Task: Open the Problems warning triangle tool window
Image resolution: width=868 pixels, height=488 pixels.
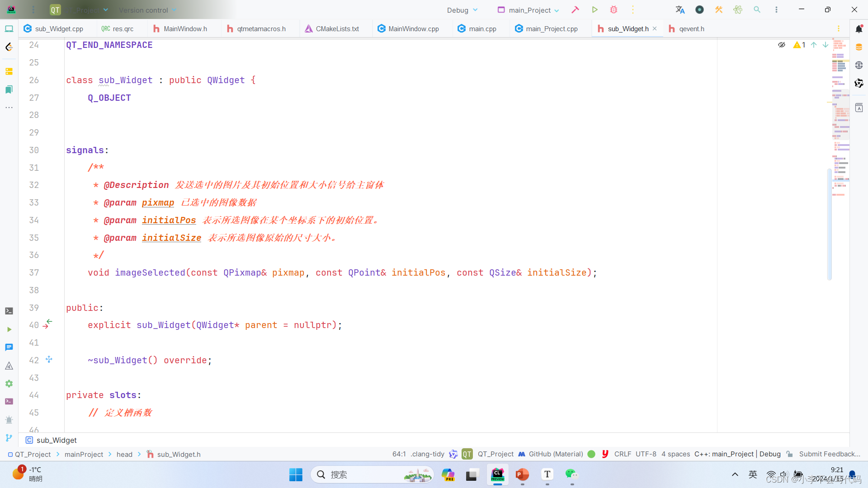Action: 9,366
